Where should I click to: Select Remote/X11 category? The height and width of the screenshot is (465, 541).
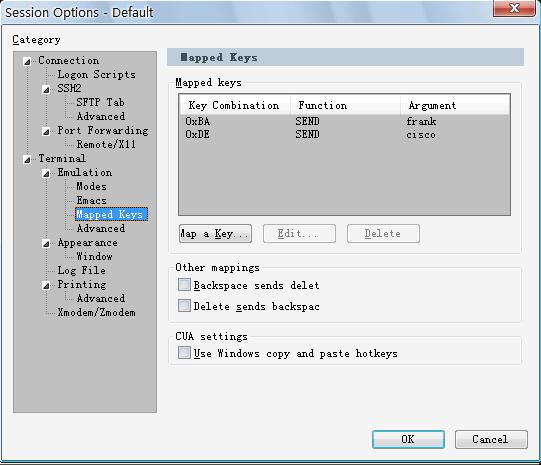106,144
